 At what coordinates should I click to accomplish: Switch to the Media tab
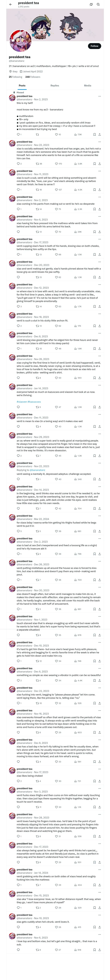[x=88, y=86]
